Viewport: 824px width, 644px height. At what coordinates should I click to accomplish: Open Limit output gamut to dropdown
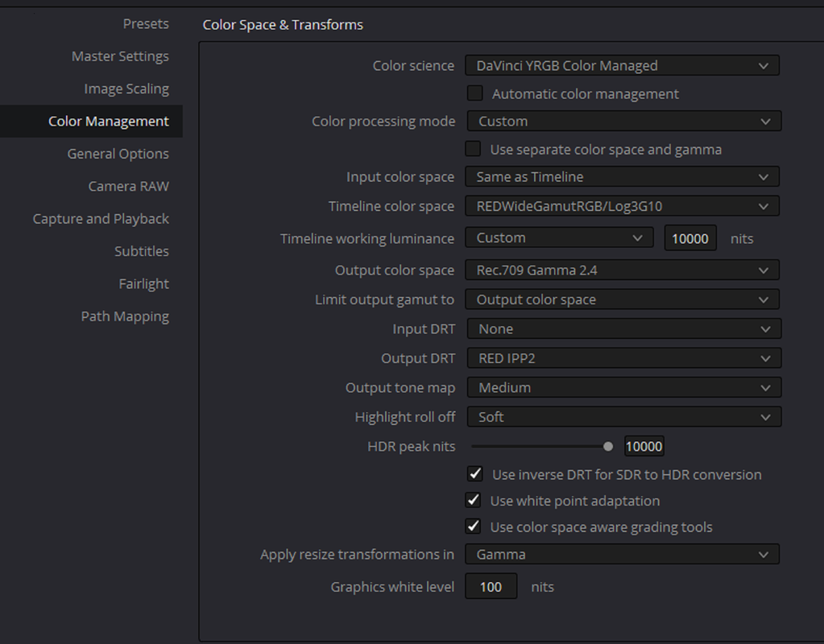[x=622, y=300]
